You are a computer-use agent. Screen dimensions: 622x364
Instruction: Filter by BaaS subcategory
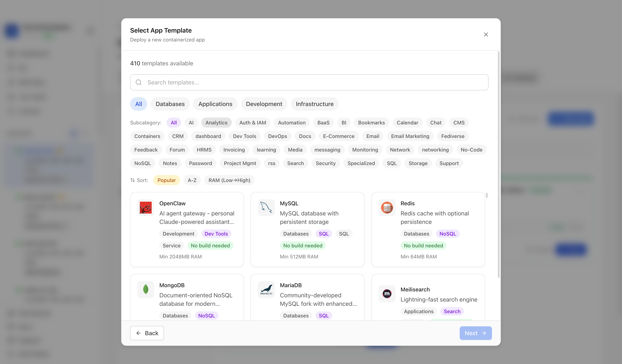point(323,123)
